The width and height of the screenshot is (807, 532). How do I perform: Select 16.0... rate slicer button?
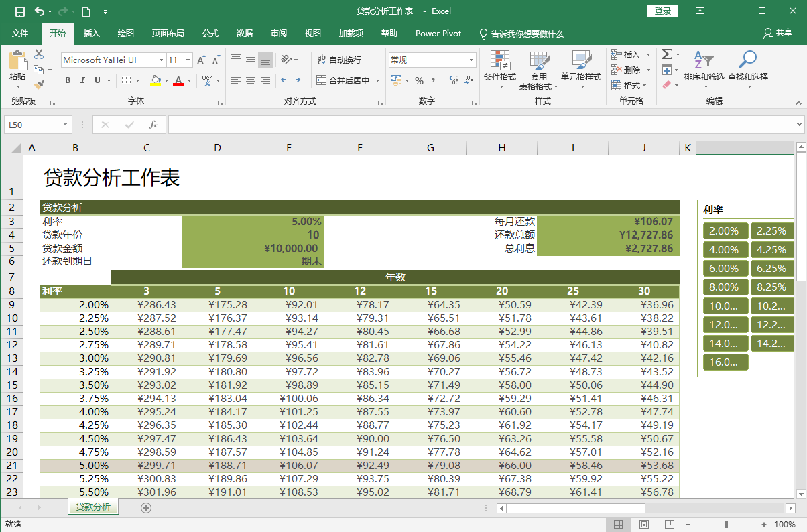point(725,362)
